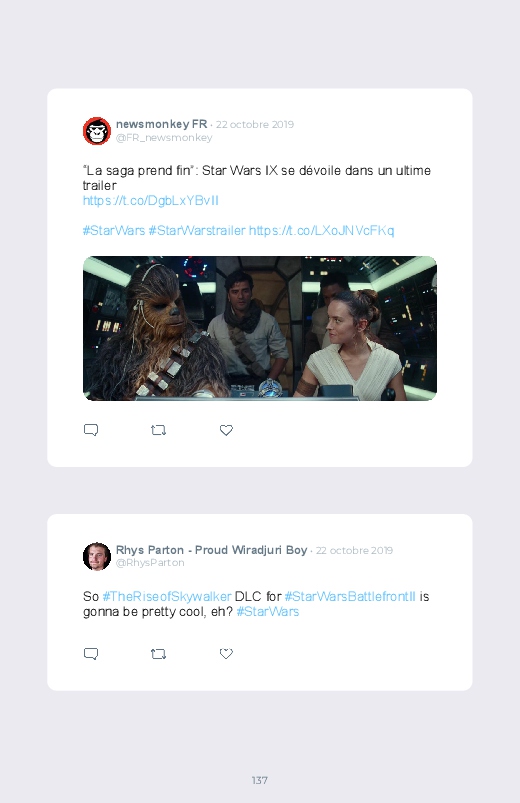Open the t.co/LXoJNVcFKq link
520x803 pixels.
(321, 230)
